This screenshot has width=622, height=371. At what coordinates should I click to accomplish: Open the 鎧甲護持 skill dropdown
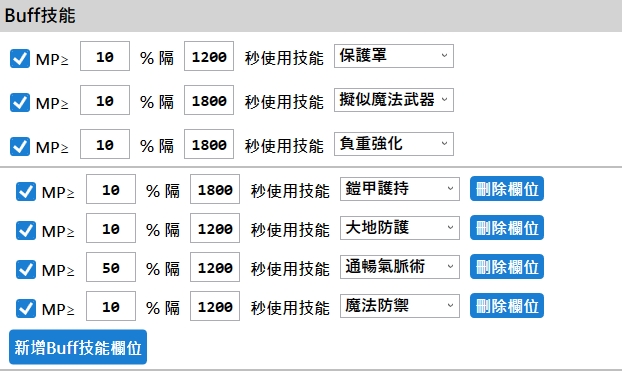(400, 189)
